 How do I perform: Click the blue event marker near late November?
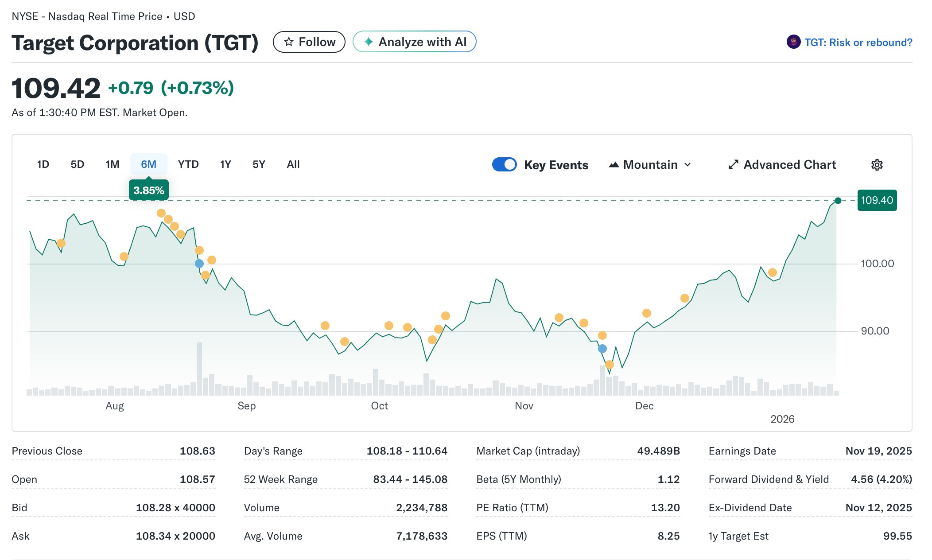602,349
